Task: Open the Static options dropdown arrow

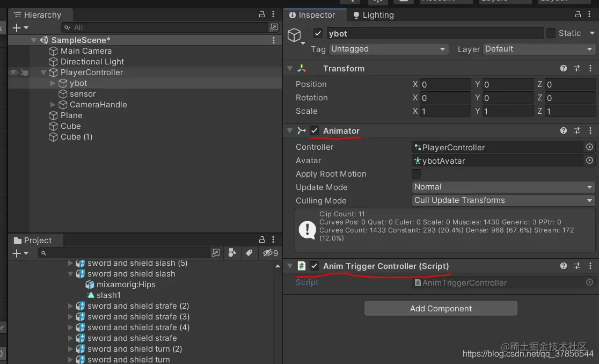Action: [591, 33]
